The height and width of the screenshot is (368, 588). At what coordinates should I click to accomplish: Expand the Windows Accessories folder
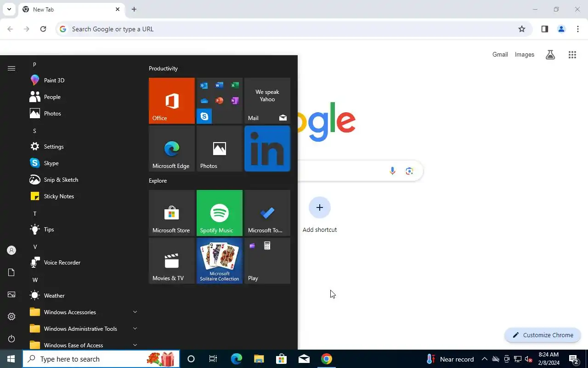click(x=83, y=312)
